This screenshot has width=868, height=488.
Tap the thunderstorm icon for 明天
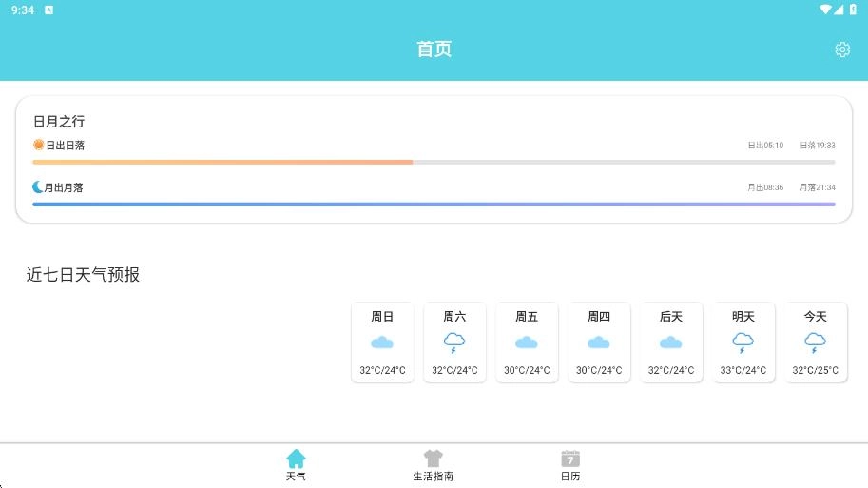pyautogui.click(x=743, y=342)
